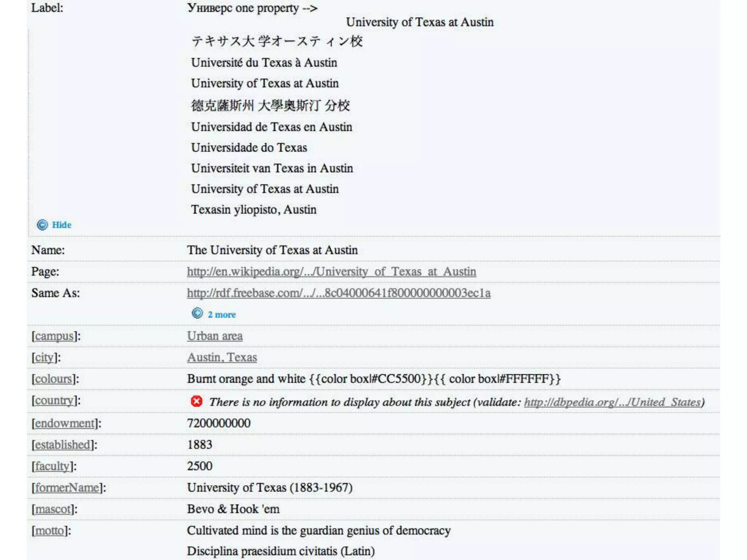Click the '2 more' expand icon
The width and height of the screenshot is (747, 560).
click(197, 313)
